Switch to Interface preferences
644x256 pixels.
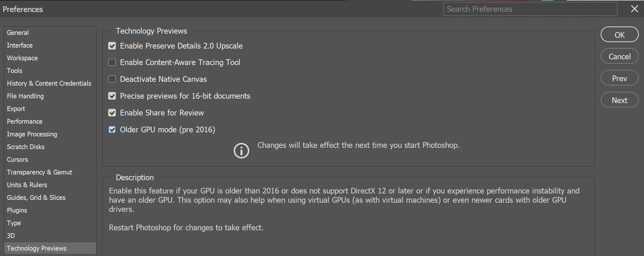tap(50, 45)
